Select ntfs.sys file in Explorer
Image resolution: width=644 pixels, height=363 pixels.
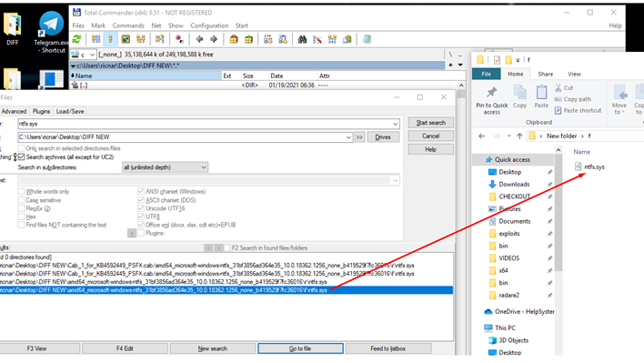click(589, 166)
